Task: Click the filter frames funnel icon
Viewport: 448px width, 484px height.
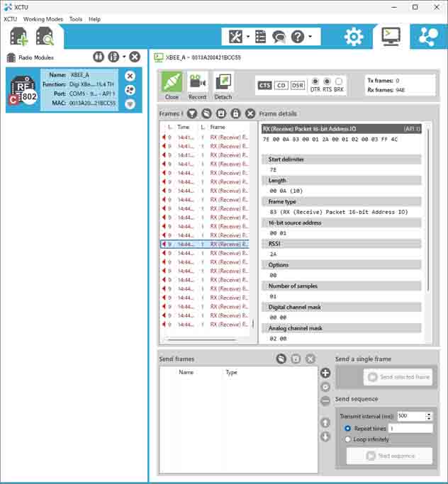Action: click(191, 113)
